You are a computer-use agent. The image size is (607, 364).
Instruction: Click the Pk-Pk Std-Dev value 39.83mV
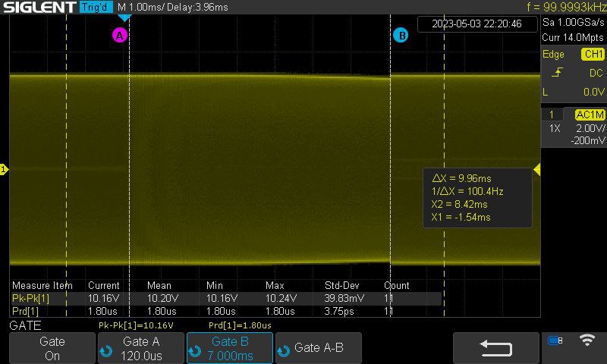[344, 298]
